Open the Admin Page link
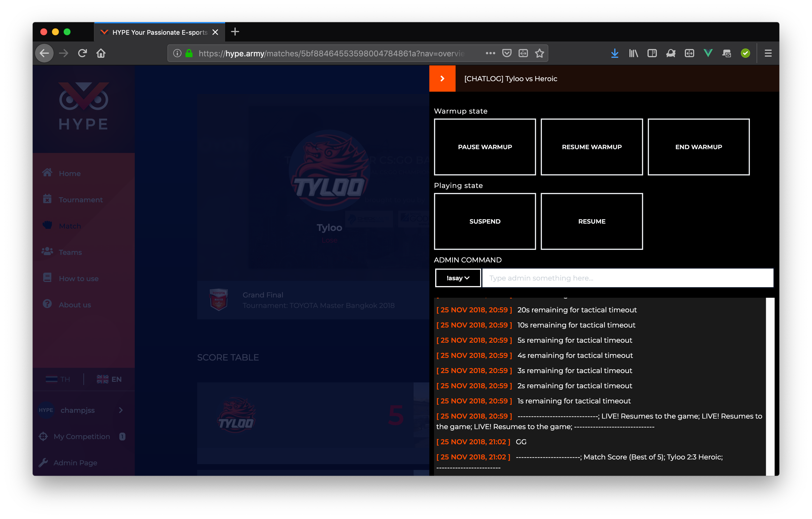This screenshot has width=812, height=519. coord(75,463)
